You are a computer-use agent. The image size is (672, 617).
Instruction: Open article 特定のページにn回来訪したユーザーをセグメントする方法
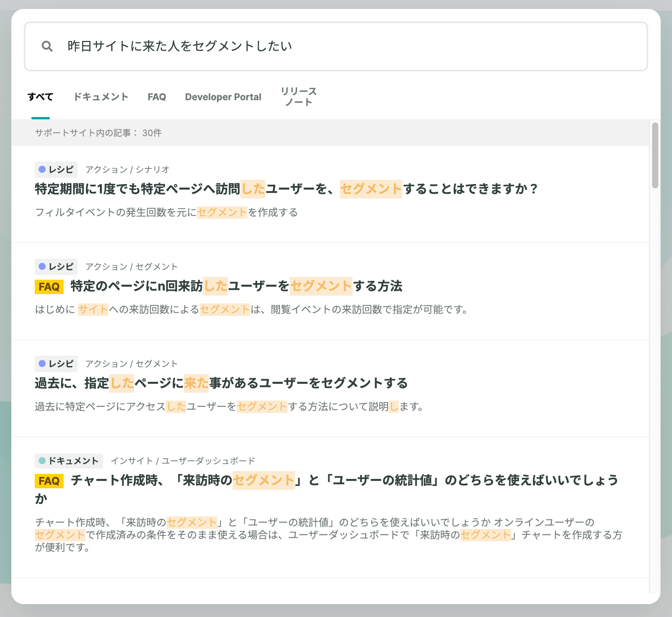236,286
